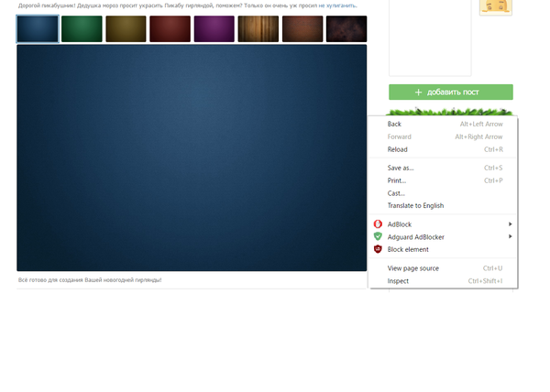Select the wooden striped background thumbnail

pyautogui.click(x=258, y=29)
